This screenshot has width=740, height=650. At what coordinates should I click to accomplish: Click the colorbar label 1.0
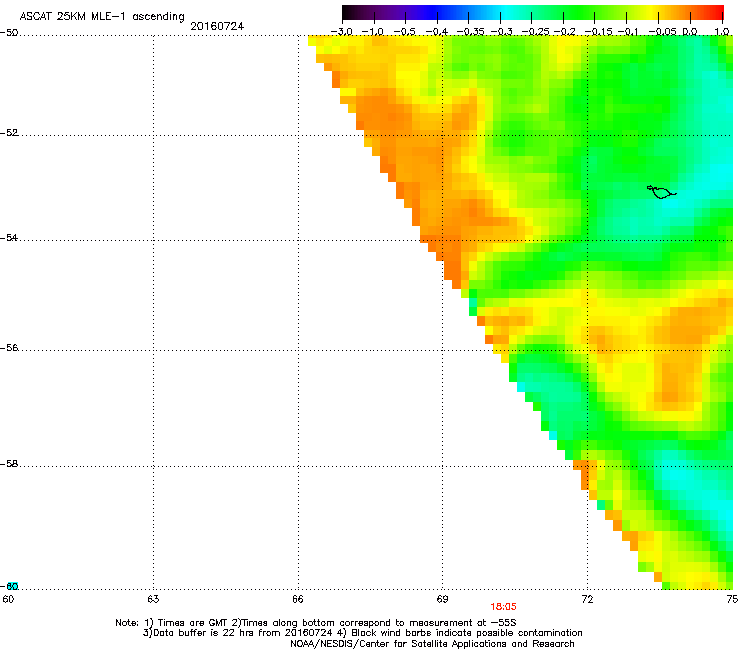pos(722,32)
